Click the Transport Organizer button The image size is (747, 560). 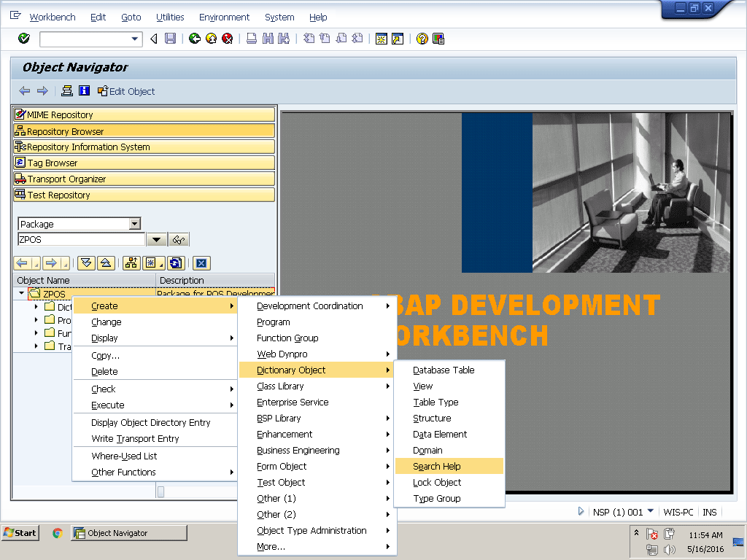click(x=144, y=179)
